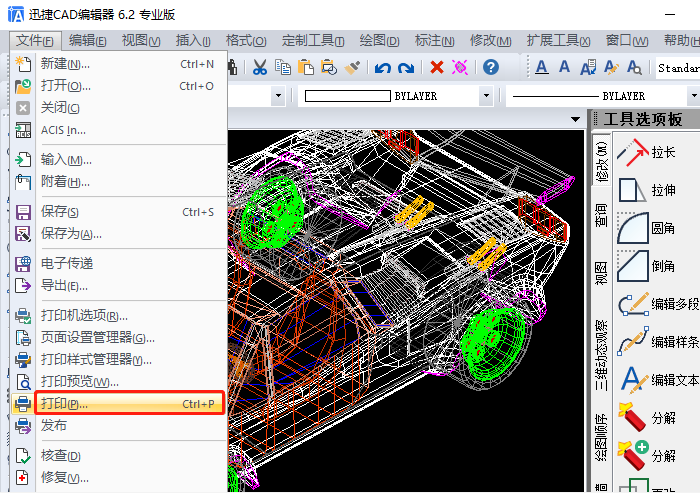This screenshot has height=493, width=700.
Task: Expand the linetype BYLAYER dropdown arrow
Action: tap(694, 96)
